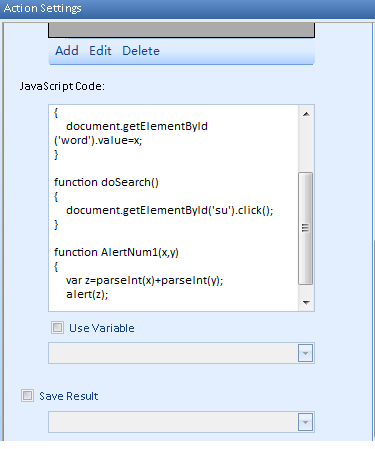375x449 pixels.
Task: Place cursor on the function doSearch() line
Action: [x=106, y=182]
